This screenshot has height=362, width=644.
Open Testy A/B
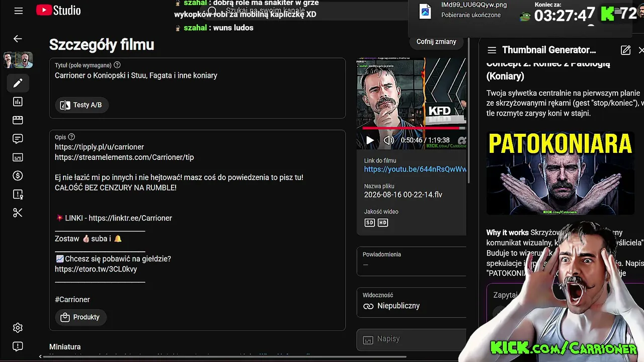click(x=82, y=105)
